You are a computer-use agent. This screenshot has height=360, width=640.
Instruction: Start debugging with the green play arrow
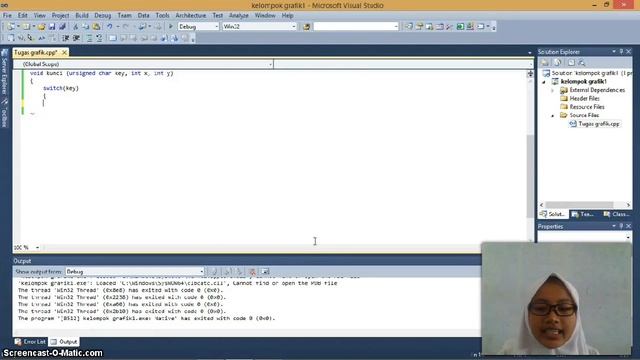tap(171, 27)
